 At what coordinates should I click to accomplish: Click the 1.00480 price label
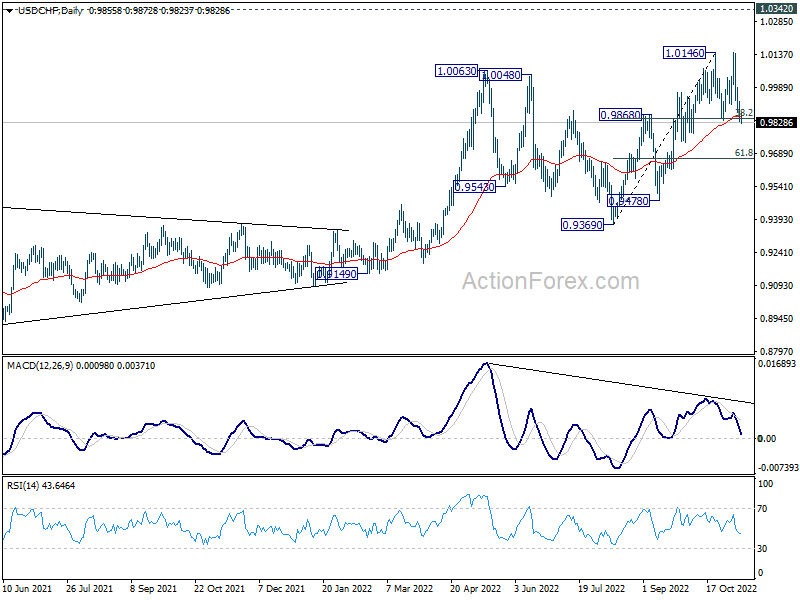501,75
